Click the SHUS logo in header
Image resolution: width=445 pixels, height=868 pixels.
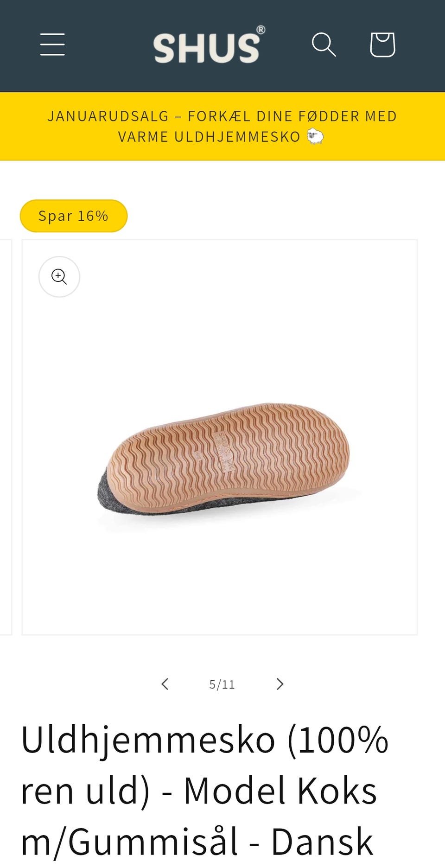click(x=207, y=47)
